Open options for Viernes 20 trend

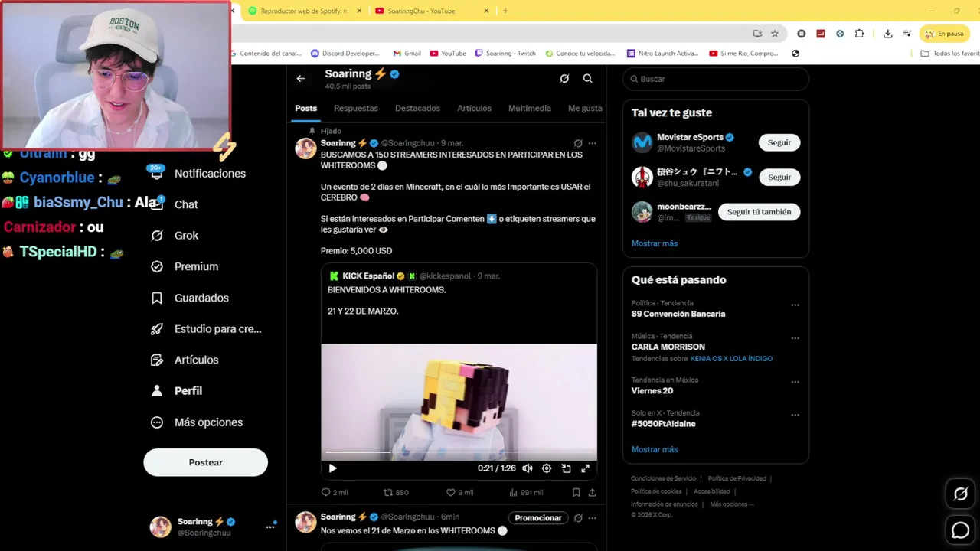[x=795, y=382]
